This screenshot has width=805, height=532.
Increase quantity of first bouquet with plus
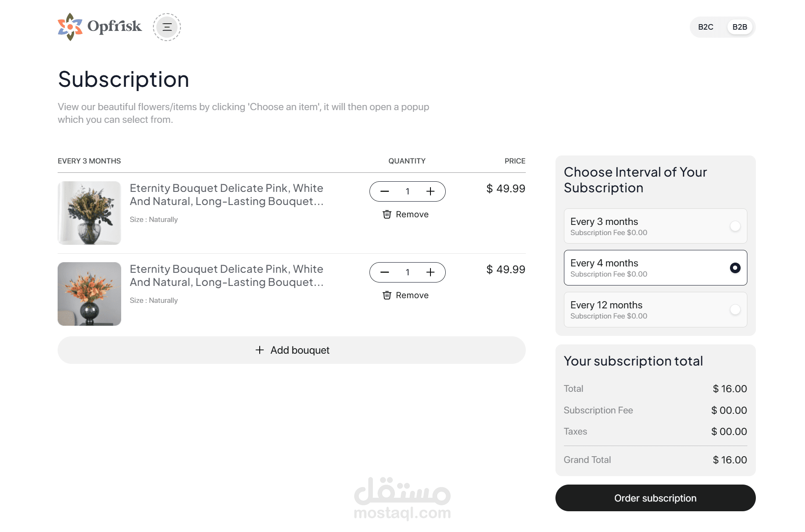pyautogui.click(x=430, y=191)
